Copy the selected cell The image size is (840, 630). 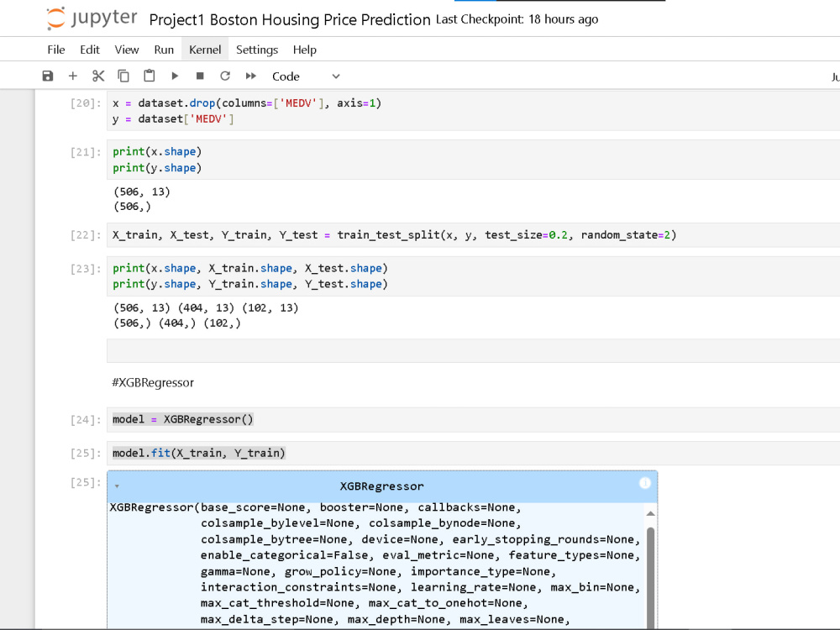tap(123, 76)
